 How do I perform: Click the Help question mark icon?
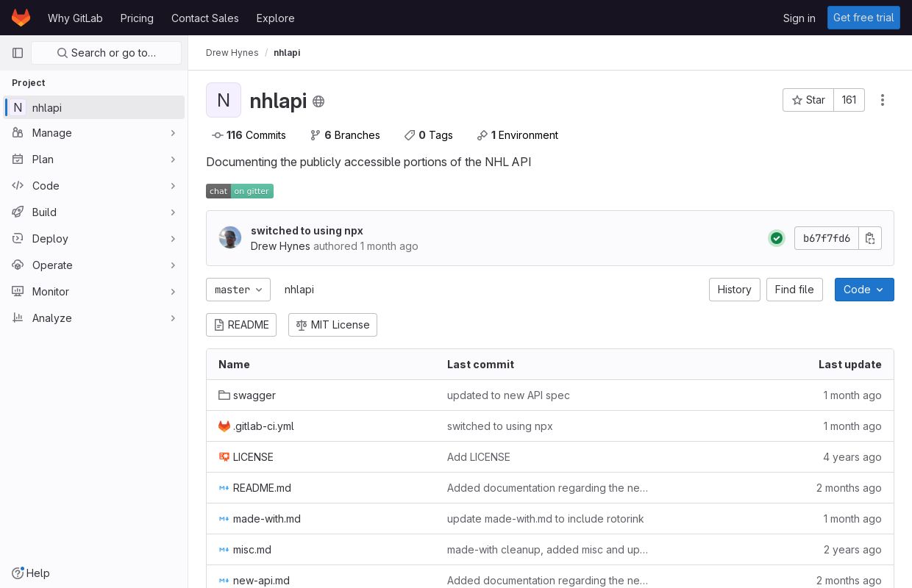18,573
